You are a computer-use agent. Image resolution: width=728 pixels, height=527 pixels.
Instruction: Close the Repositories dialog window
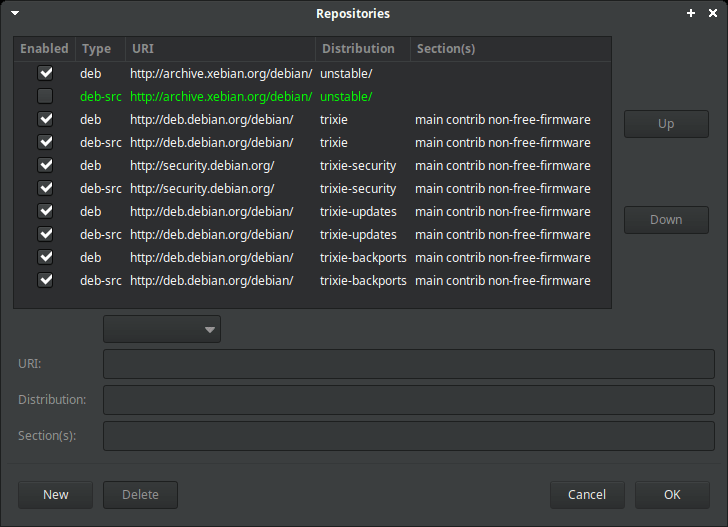pyautogui.click(x=712, y=14)
